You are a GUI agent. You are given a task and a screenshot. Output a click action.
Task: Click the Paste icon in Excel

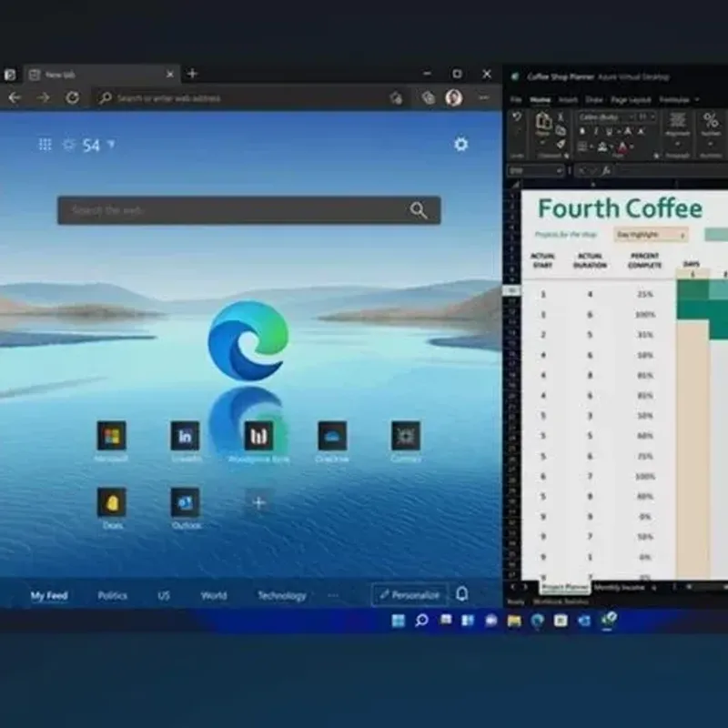(x=543, y=121)
